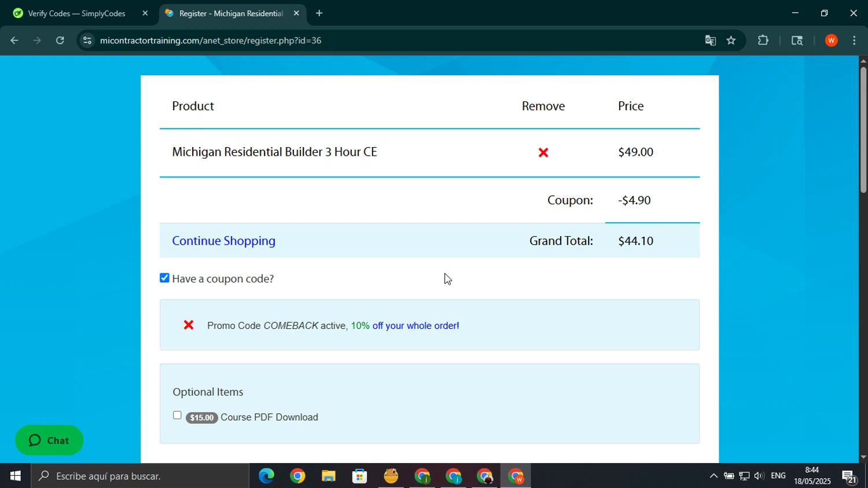The image size is (868, 488).
Task: Open network tray icon
Action: (x=744, y=476)
